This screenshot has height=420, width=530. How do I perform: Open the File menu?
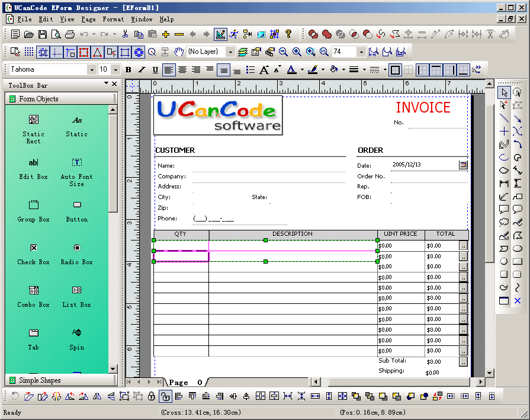tap(24, 20)
